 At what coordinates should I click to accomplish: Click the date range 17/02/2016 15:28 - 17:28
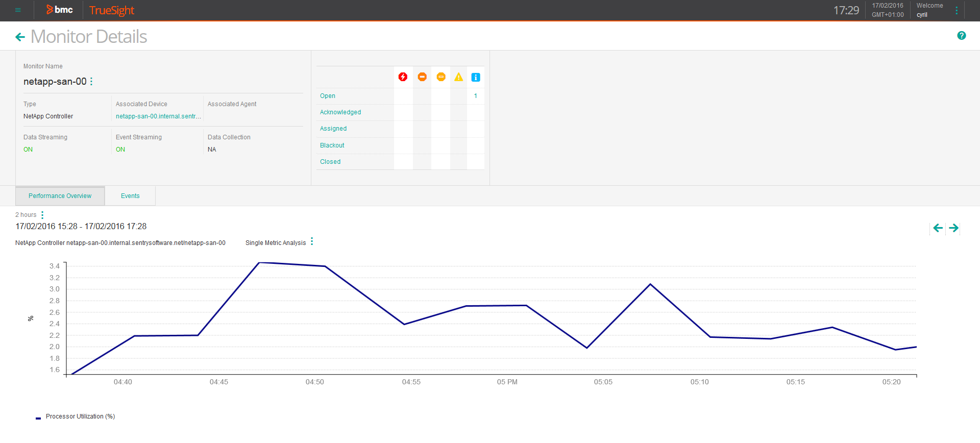(x=81, y=226)
